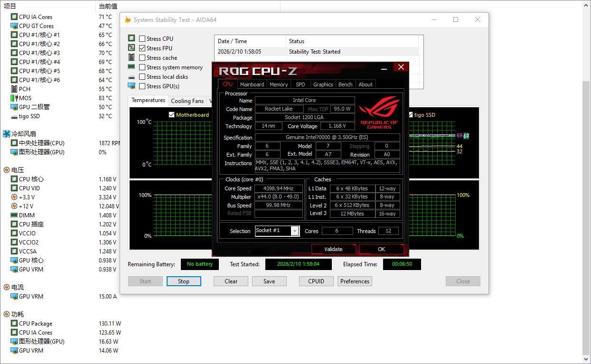Open Preferences in System Stability Test

tap(355, 281)
